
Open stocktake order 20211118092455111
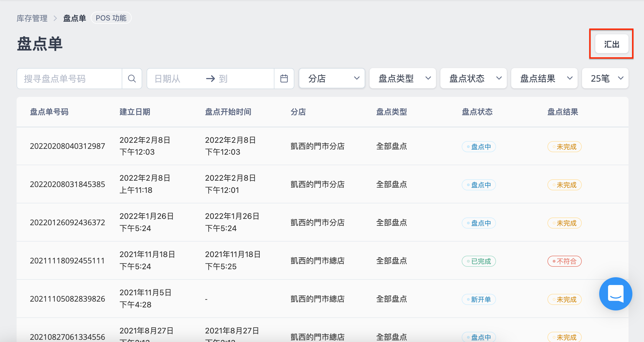(x=67, y=261)
